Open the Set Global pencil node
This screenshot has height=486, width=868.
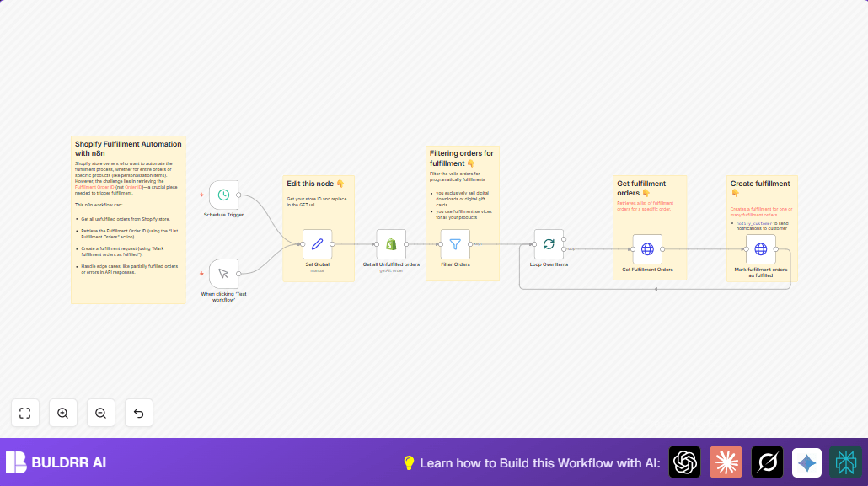(x=317, y=244)
